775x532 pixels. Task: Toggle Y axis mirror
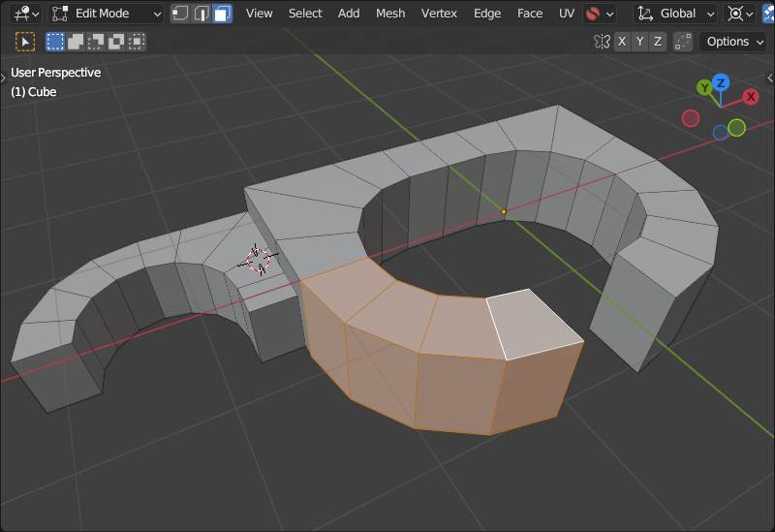point(640,42)
